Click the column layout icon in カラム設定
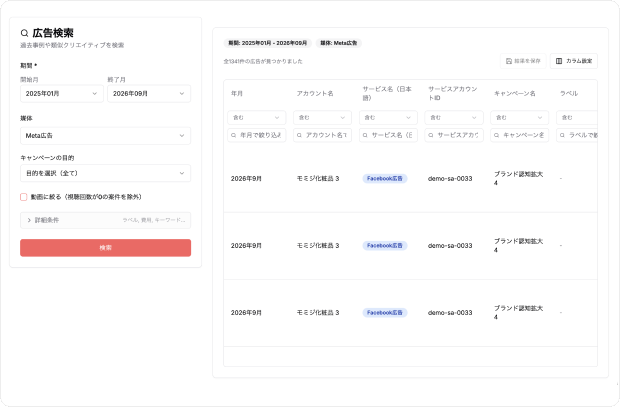The height and width of the screenshot is (407, 620). [x=559, y=61]
